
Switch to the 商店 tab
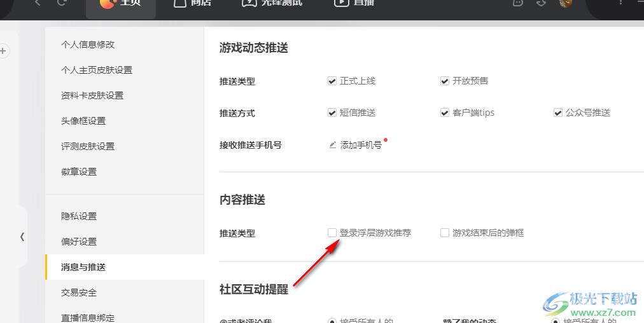(192, 3)
